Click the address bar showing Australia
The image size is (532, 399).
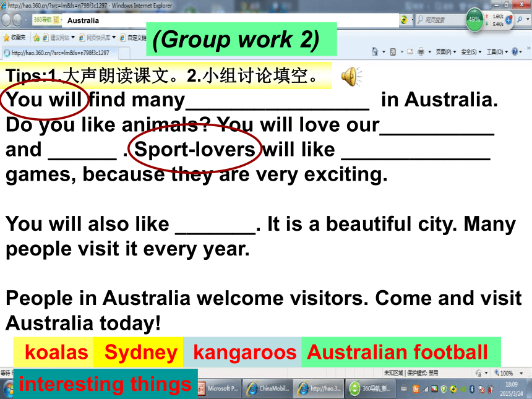pyautogui.click(x=231, y=20)
